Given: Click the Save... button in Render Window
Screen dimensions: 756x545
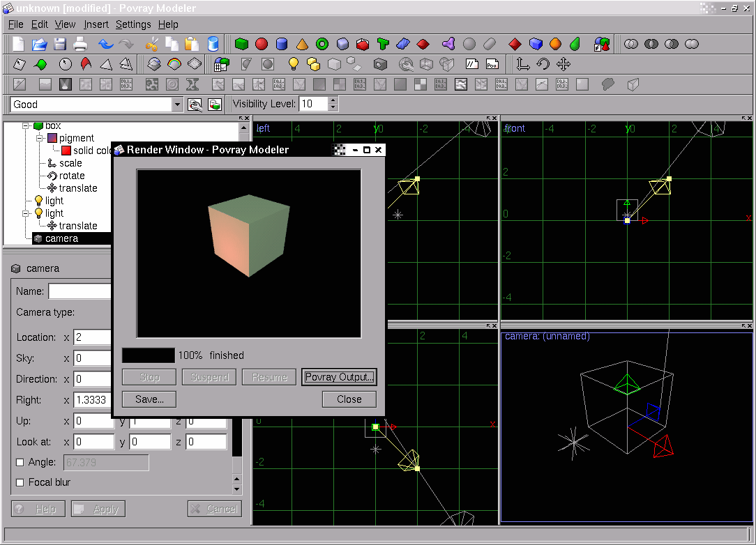Looking at the screenshot, I should 149,399.
